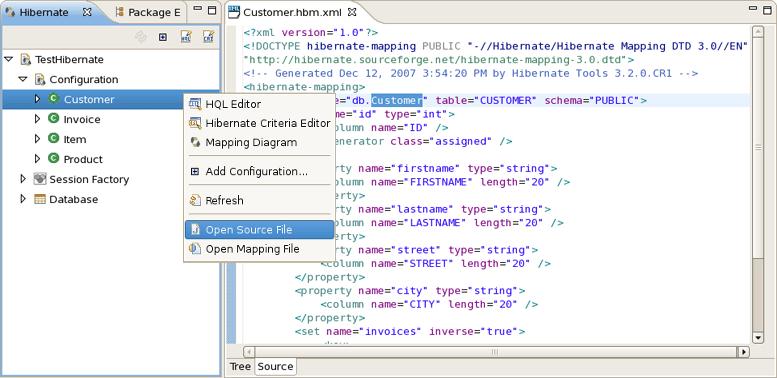Viewport: 777px width, 378px height.
Task: Click the set name="invoices" line
Action: (410, 331)
